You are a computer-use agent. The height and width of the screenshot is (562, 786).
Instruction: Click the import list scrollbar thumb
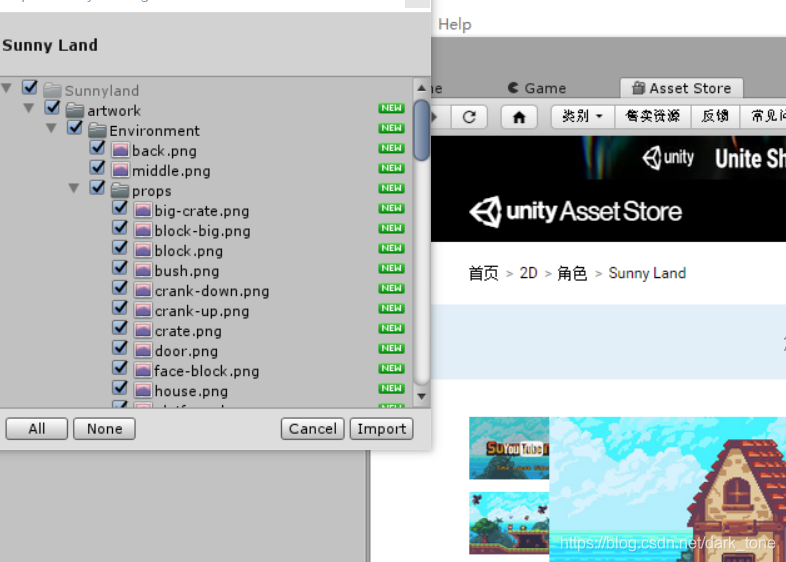[422, 130]
